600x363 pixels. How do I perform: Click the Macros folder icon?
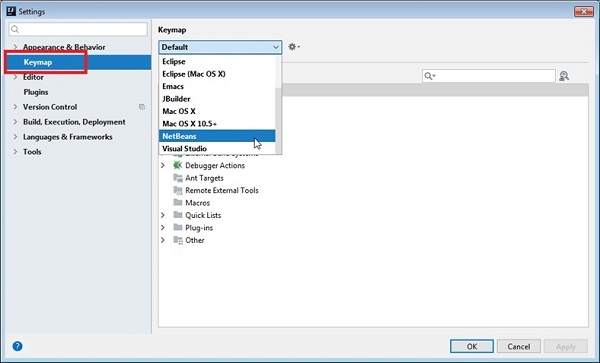pos(178,202)
